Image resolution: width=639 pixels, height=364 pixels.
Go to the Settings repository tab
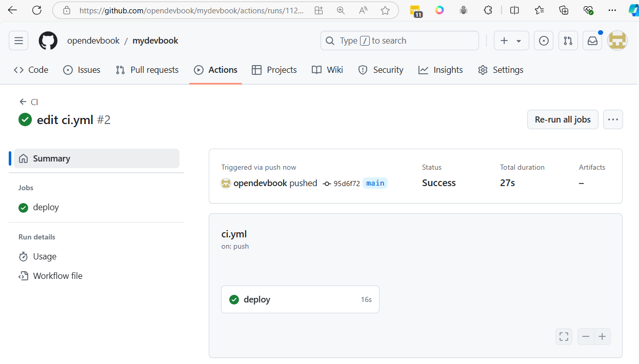click(x=500, y=70)
